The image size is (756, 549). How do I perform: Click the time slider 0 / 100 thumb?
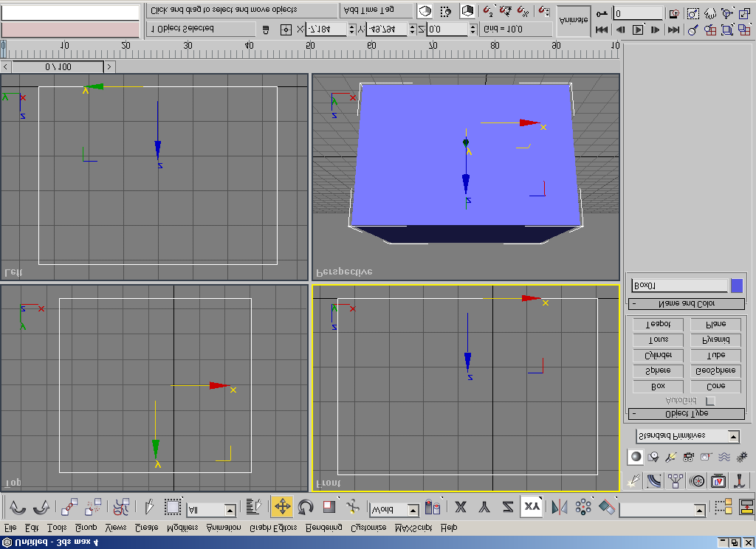(58, 67)
